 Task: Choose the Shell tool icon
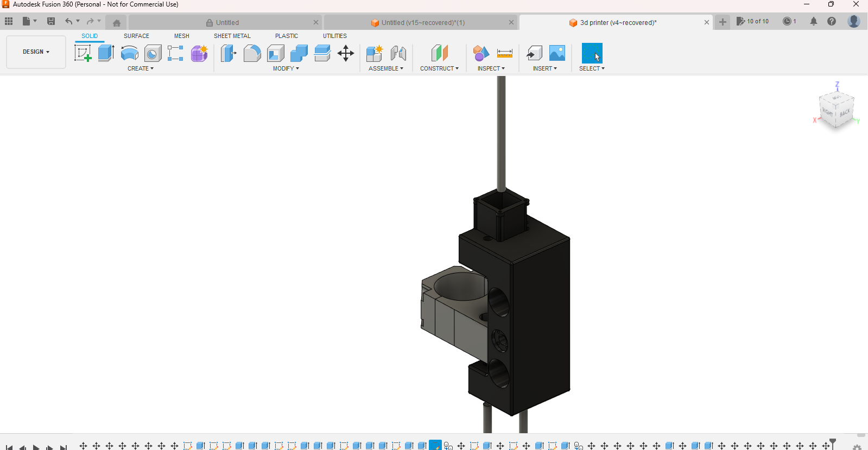(x=275, y=53)
